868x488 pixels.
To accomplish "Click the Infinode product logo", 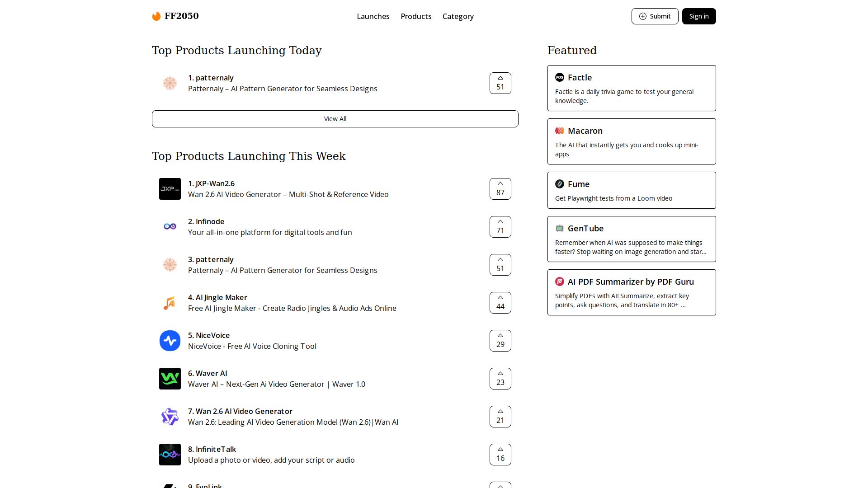I will [x=170, y=227].
